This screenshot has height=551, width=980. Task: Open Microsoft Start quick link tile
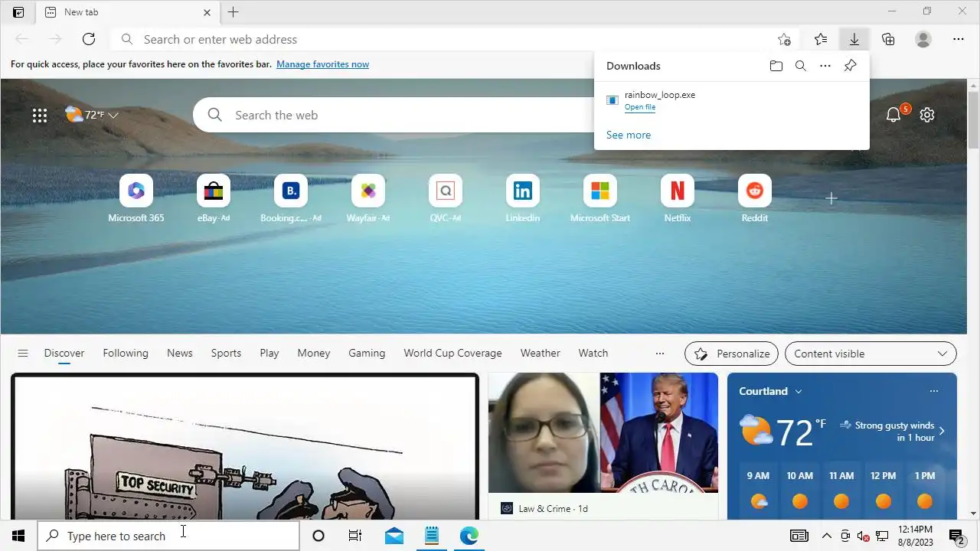tap(600, 199)
